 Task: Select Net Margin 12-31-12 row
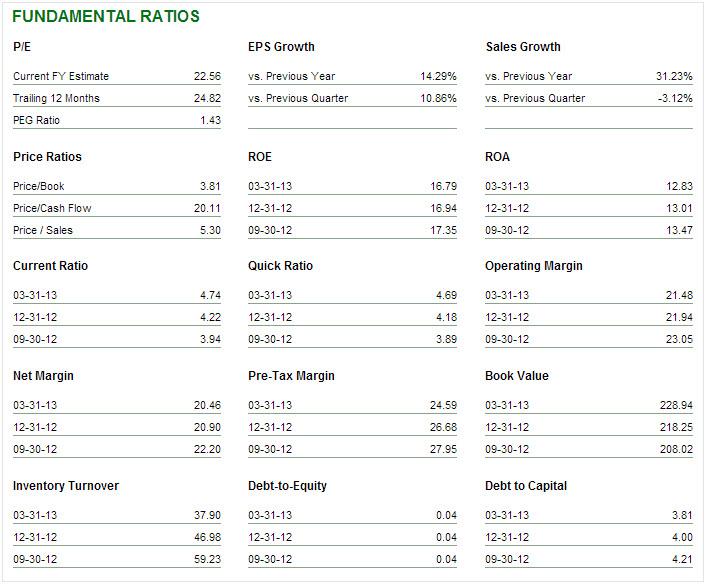tap(117, 427)
